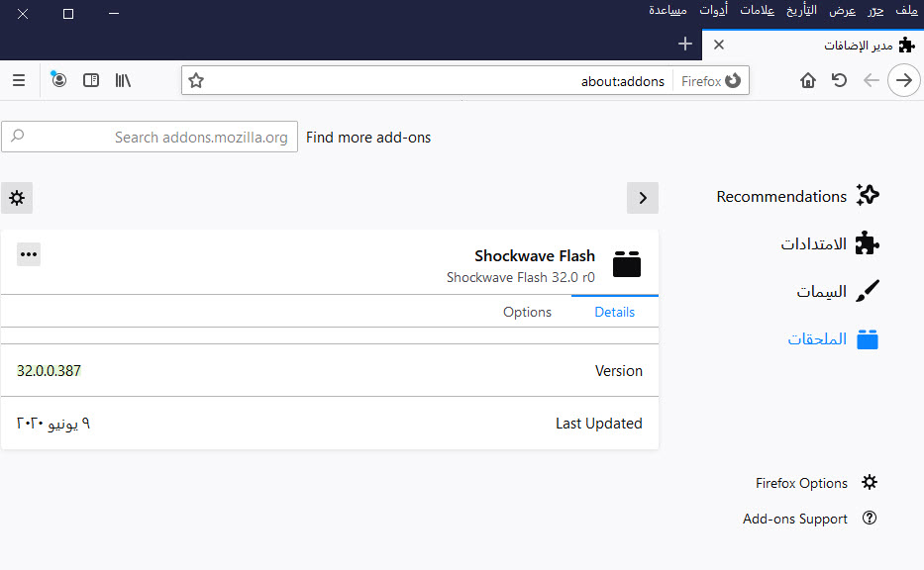Switch to the Options tab

click(527, 312)
